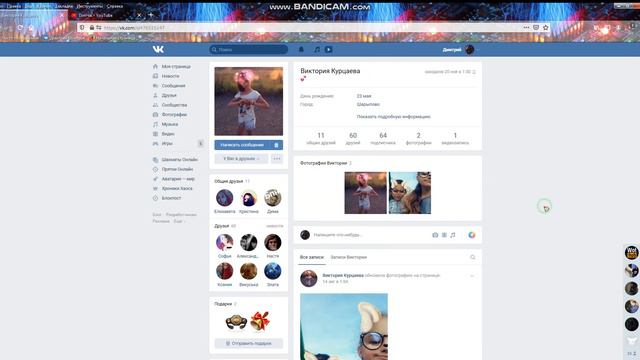640x360 pixels.
Task: Switch to the YouTube browser tab
Action: [x=104, y=15]
